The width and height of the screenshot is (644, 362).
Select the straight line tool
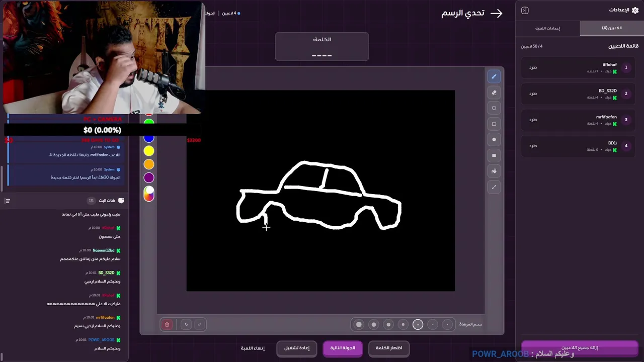[x=494, y=187]
